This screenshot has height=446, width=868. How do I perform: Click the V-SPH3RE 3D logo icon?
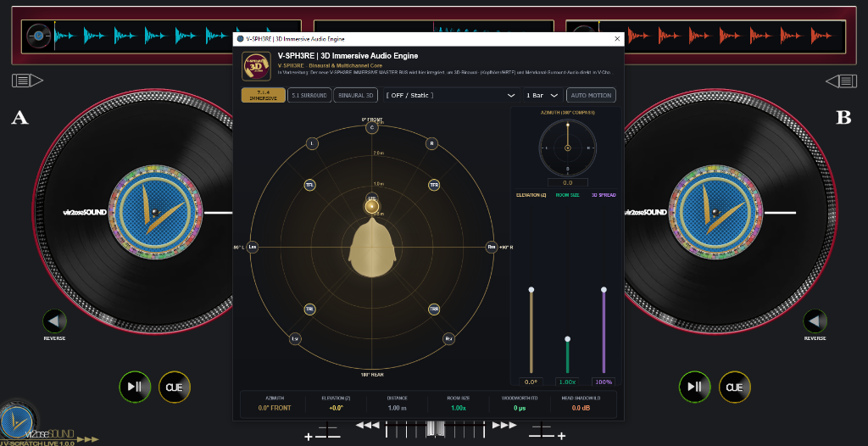[x=256, y=66]
